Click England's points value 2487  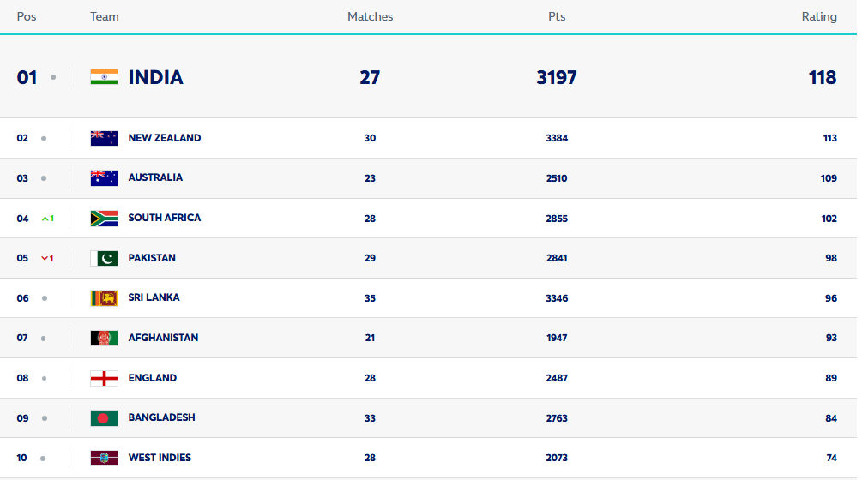(557, 378)
